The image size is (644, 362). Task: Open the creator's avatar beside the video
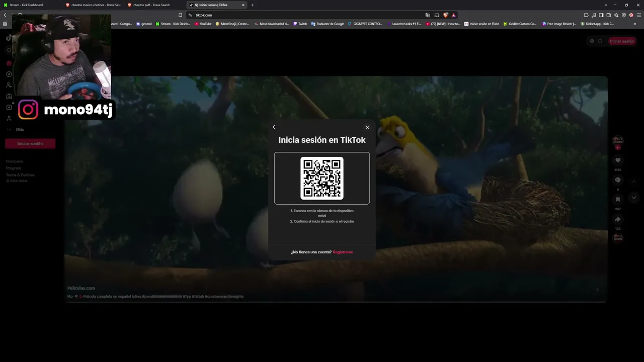pos(618,141)
